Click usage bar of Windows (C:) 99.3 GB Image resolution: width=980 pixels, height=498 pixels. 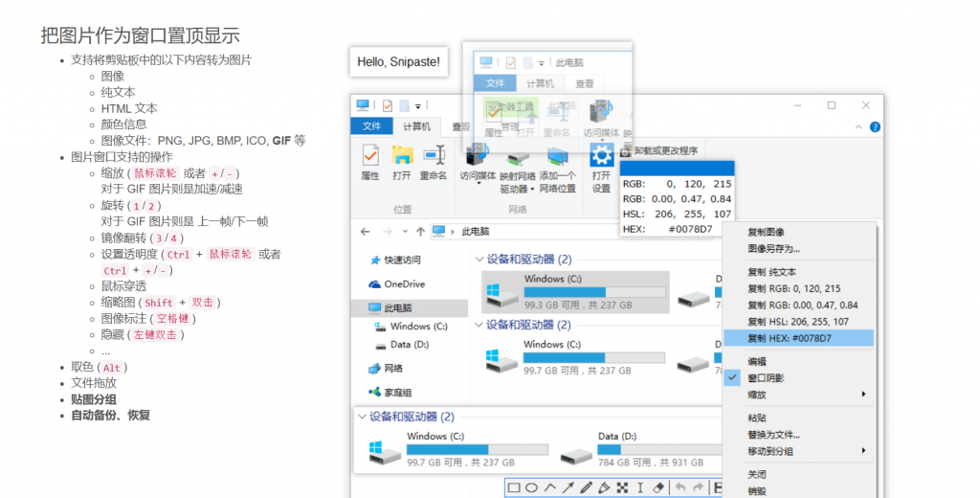point(594,292)
